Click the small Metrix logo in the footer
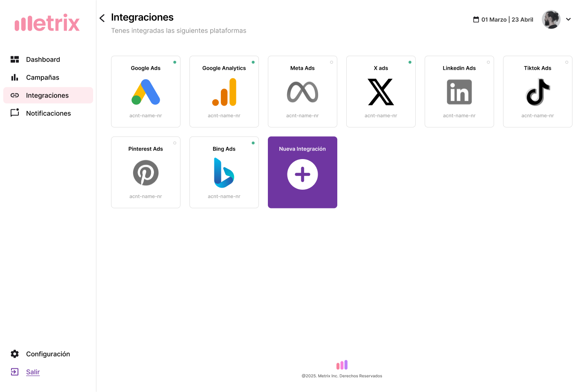This screenshot has height=392, width=588. coord(342,365)
